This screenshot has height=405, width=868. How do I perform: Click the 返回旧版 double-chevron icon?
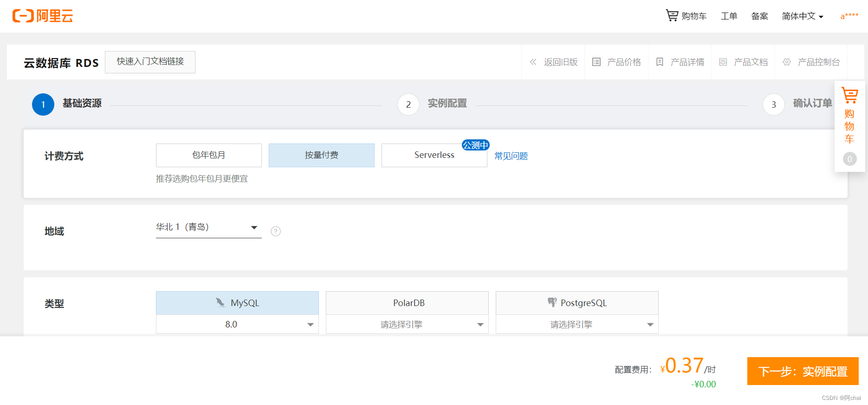(x=533, y=62)
